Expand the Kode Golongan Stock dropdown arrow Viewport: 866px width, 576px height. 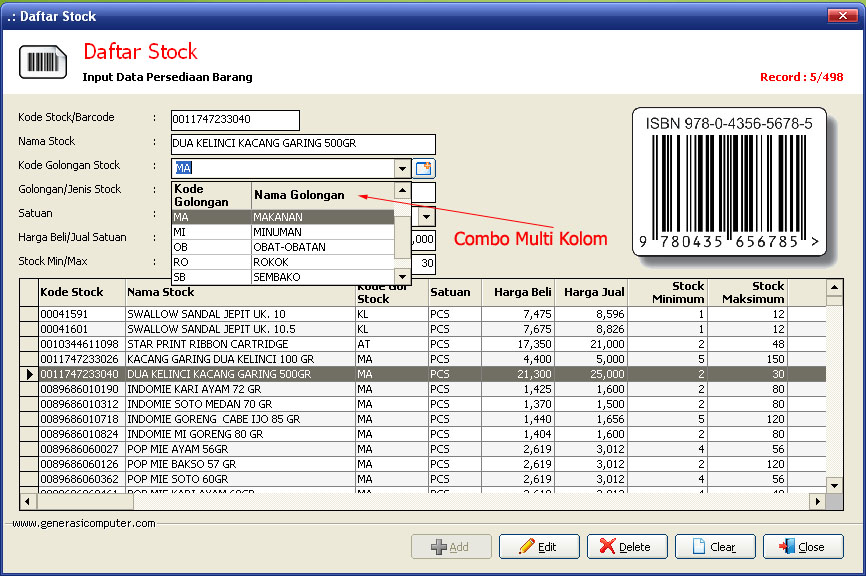pyautogui.click(x=402, y=169)
